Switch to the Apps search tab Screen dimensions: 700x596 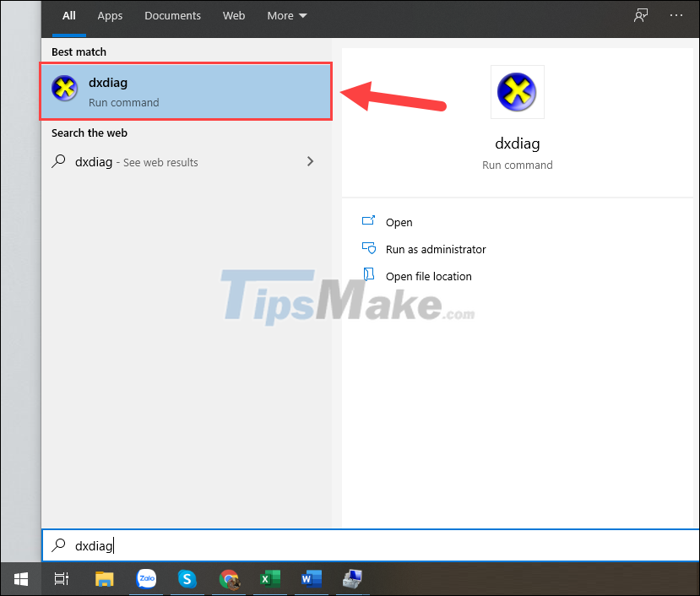click(x=110, y=15)
